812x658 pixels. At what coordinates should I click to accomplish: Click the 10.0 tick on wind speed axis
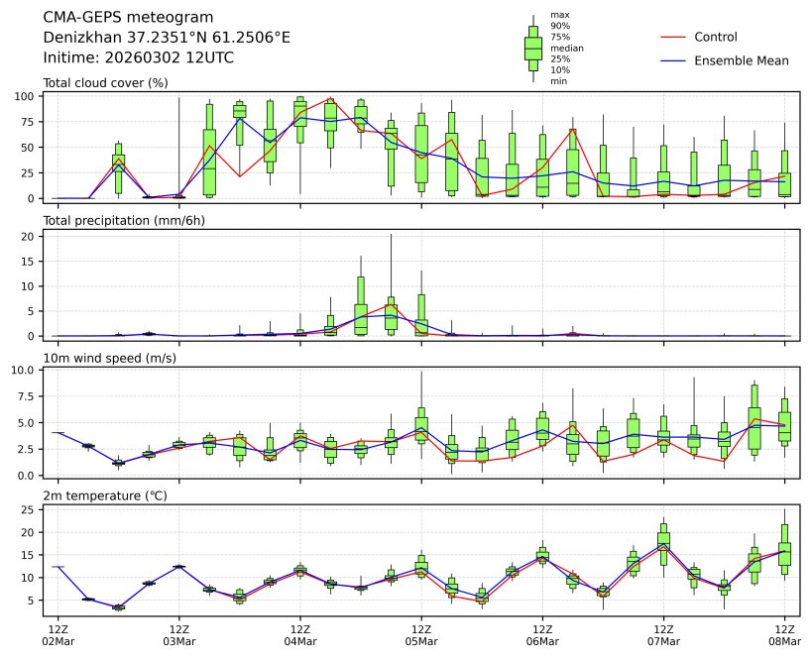pyautogui.click(x=22, y=370)
